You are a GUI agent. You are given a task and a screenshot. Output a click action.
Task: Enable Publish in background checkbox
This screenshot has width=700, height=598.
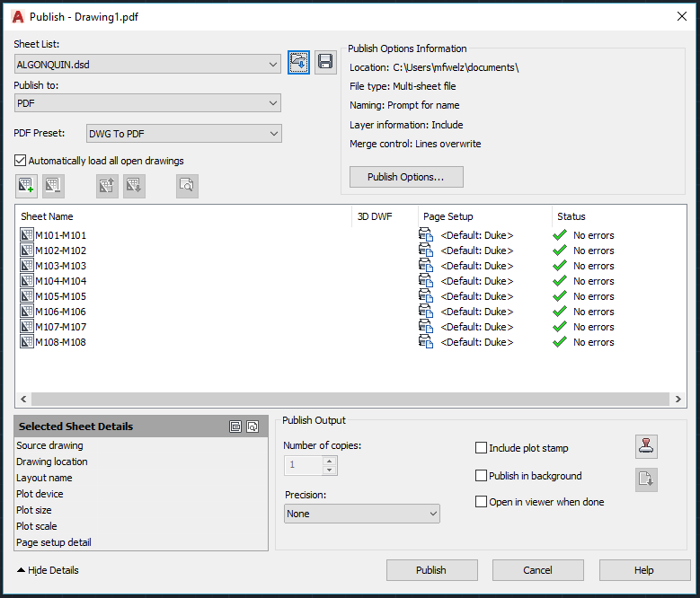click(x=481, y=476)
